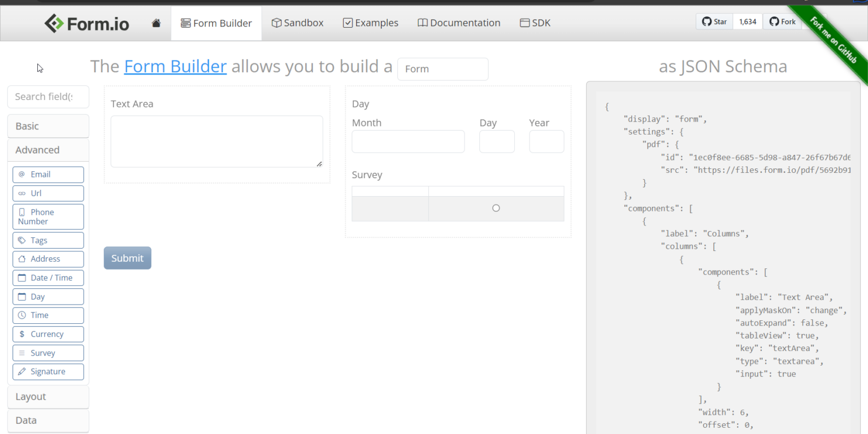The width and height of the screenshot is (868, 434).
Task: Open the Documentation page
Action: pos(458,23)
